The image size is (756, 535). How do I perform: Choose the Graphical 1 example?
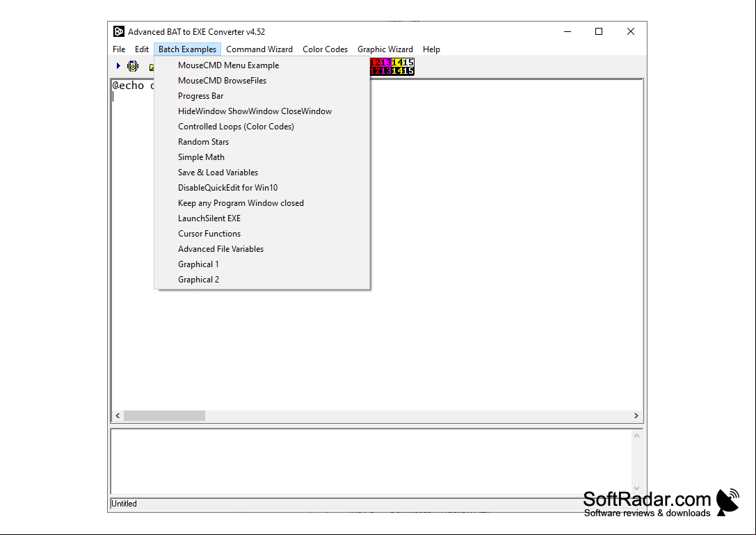pyautogui.click(x=262, y=264)
